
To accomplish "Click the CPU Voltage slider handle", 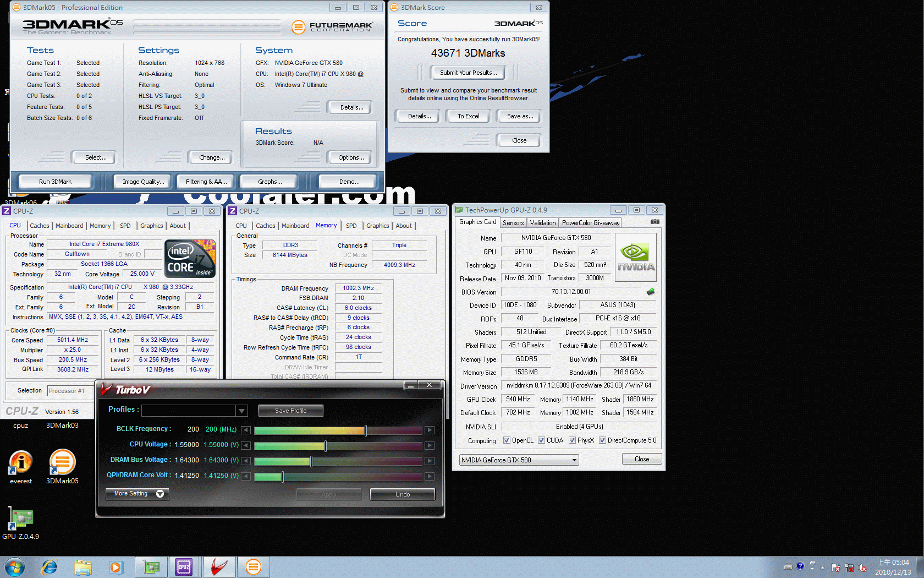I will tap(325, 445).
